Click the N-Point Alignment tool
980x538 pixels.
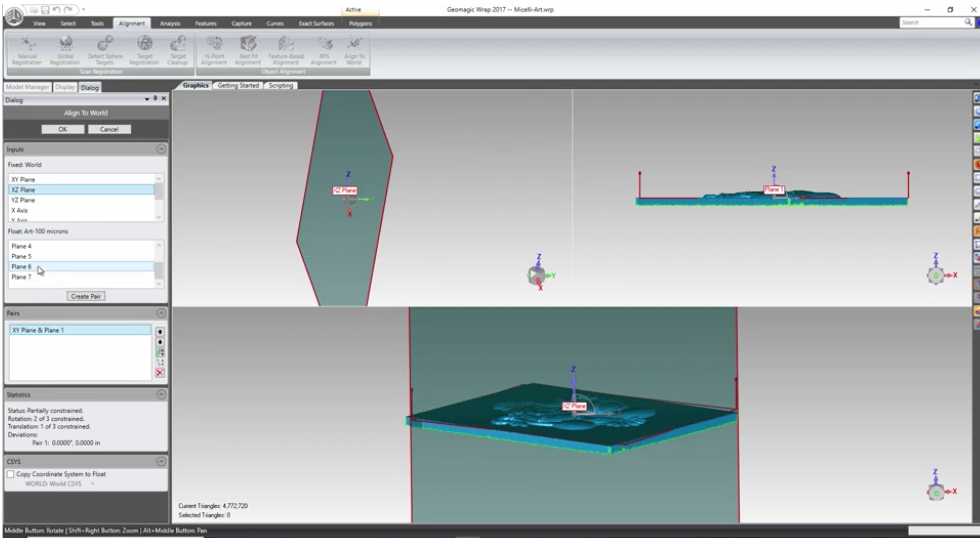pos(214,51)
